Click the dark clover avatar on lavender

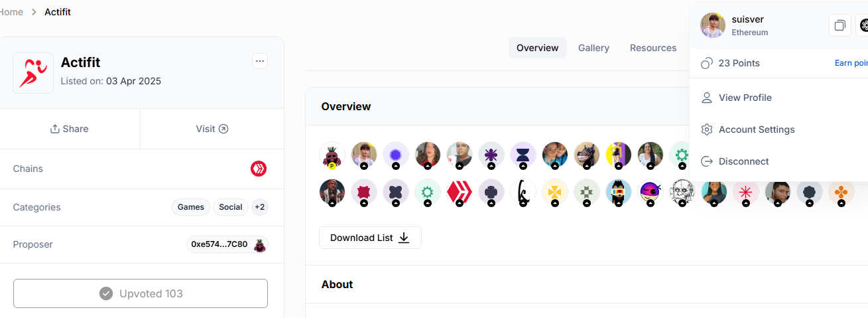pos(491,192)
